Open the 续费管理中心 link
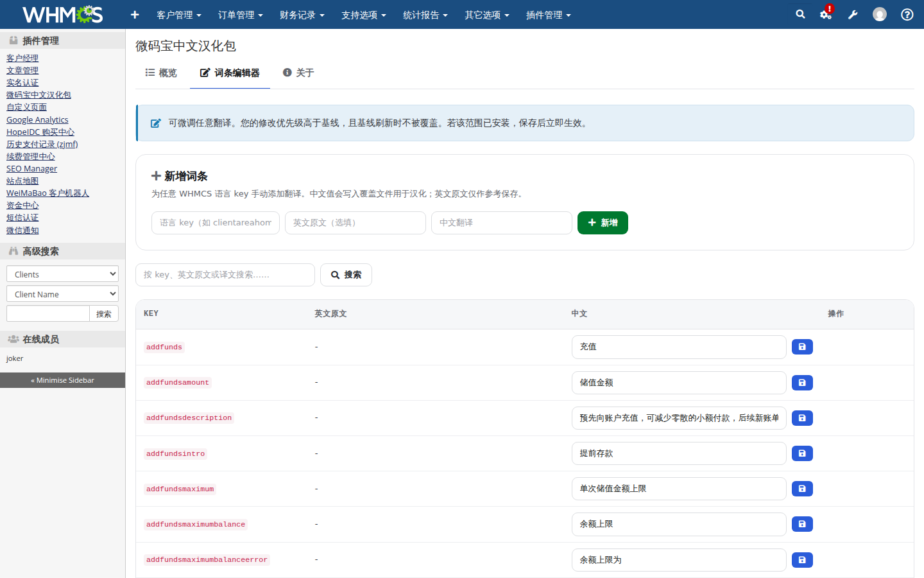Viewport: 924px width, 578px height. tap(31, 156)
